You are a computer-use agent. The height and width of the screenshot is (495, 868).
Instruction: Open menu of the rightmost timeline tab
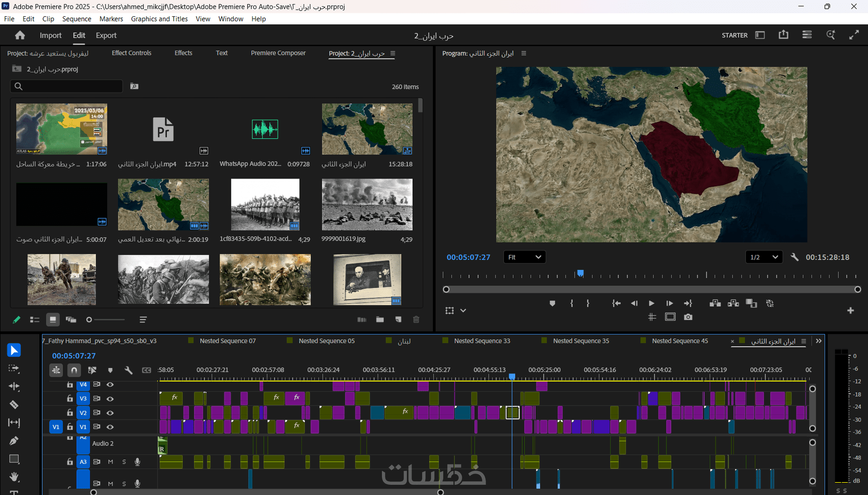(x=804, y=341)
